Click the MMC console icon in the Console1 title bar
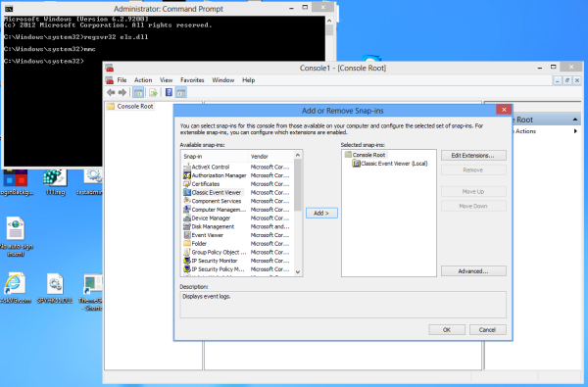Viewport: 588px width, 387px height. pos(110,68)
